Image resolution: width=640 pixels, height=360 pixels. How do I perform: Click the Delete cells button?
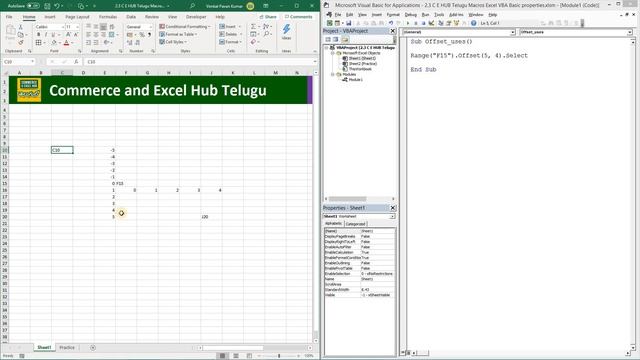230,34
